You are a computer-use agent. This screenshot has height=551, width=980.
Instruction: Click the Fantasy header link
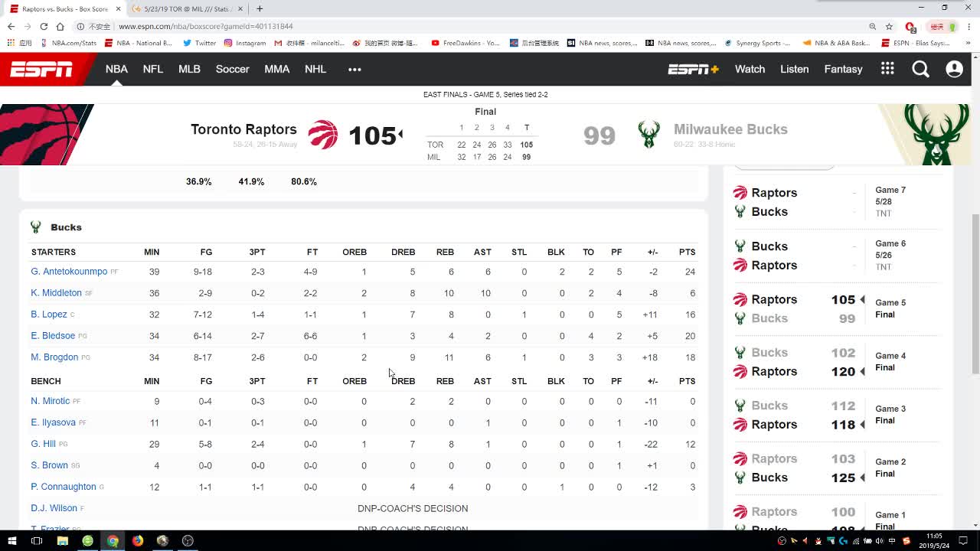coord(843,70)
